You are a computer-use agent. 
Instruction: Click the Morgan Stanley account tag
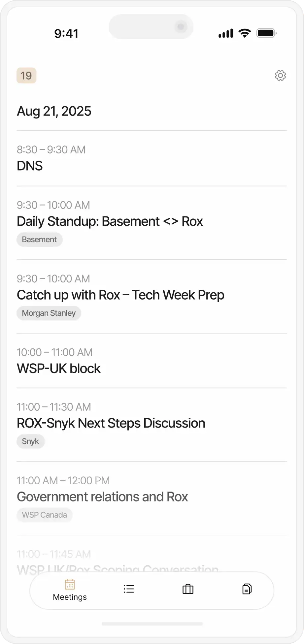pyautogui.click(x=49, y=313)
